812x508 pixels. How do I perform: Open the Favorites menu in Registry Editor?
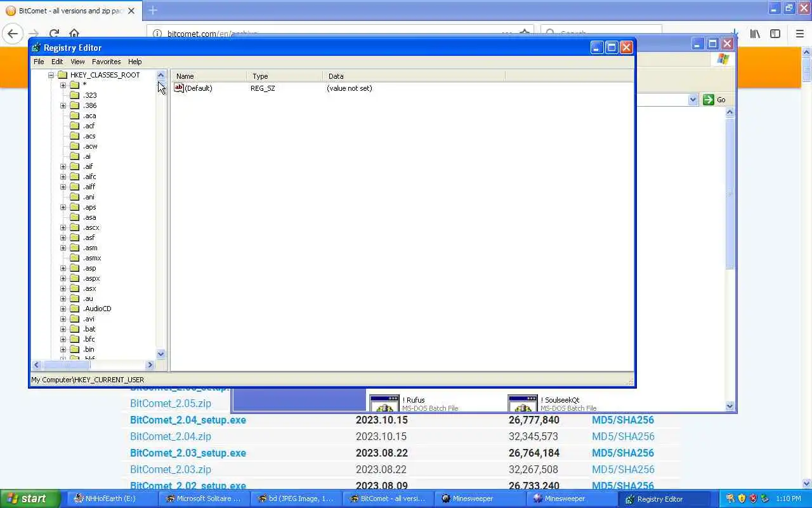point(106,62)
